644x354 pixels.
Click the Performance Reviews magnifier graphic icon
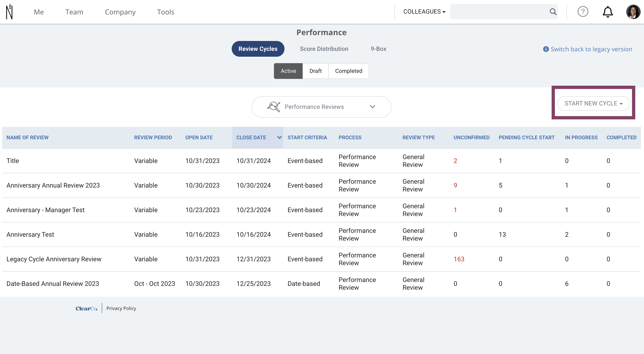[274, 107]
